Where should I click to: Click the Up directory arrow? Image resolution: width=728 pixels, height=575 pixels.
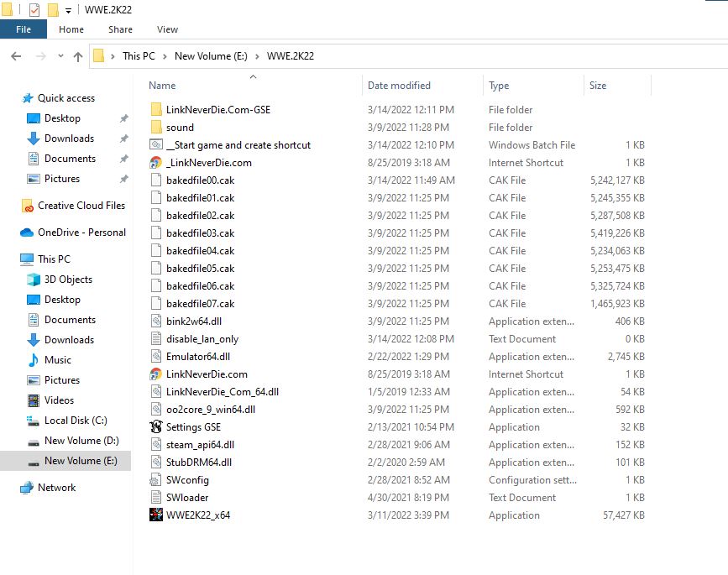(78, 56)
